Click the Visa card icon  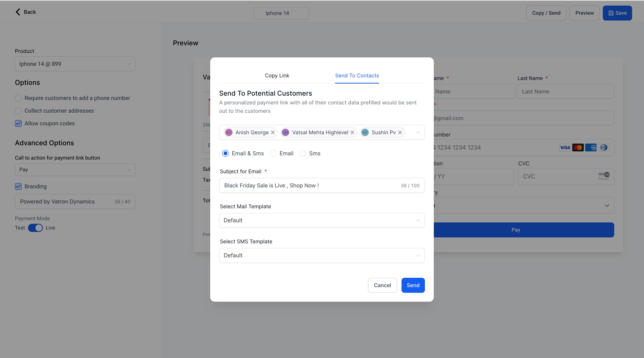pos(565,147)
